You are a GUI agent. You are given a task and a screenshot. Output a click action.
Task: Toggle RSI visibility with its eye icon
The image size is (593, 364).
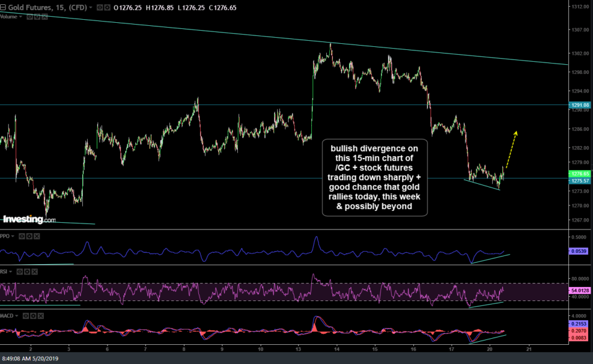pyautogui.click(x=20, y=271)
